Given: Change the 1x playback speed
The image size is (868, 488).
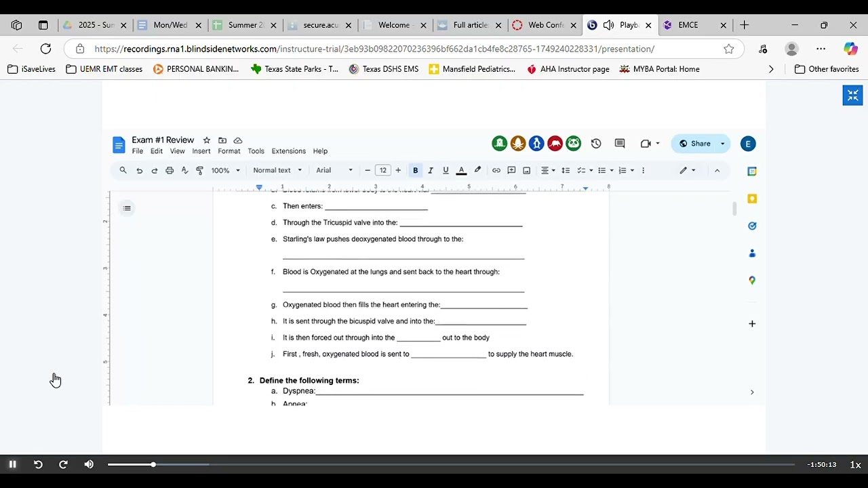Looking at the screenshot, I should (855, 464).
